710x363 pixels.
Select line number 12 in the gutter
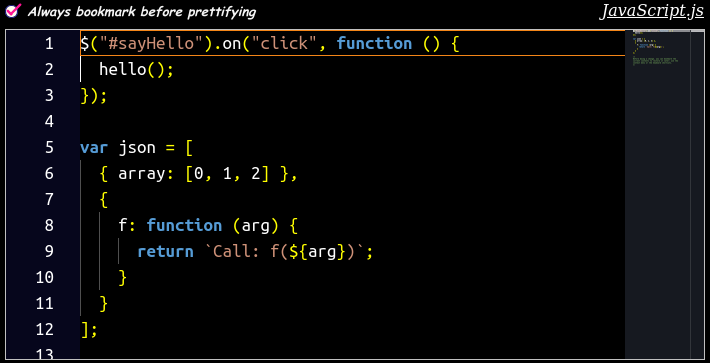pyautogui.click(x=44, y=330)
